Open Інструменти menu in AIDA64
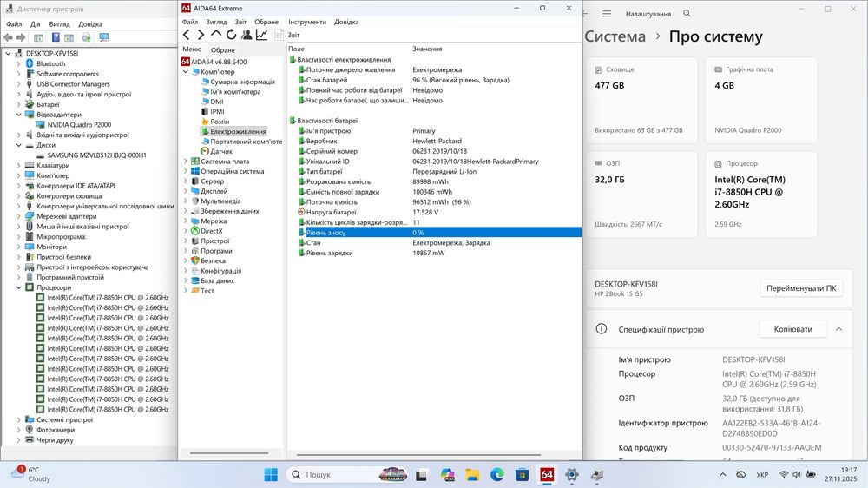This screenshot has height=488, width=868. pyautogui.click(x=306, y=23)
